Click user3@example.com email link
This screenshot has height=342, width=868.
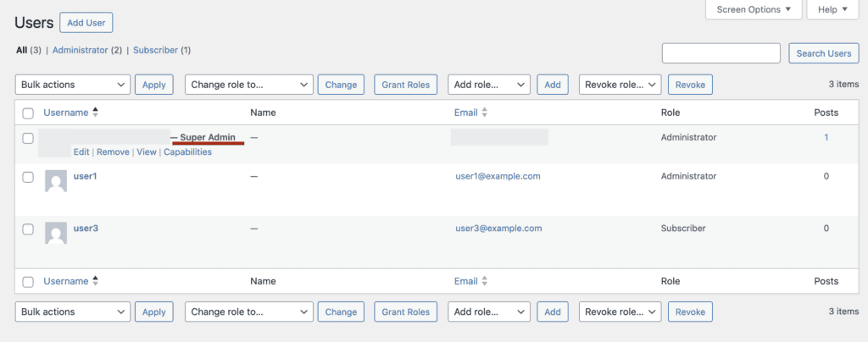click(498, 229)
